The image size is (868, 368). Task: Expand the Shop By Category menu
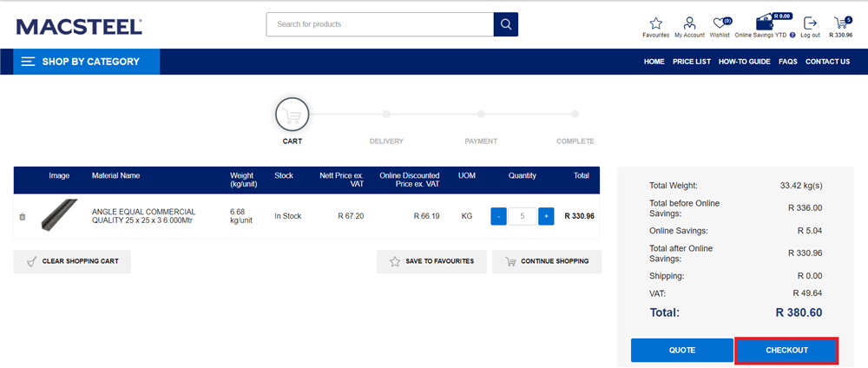coord(86,62)
